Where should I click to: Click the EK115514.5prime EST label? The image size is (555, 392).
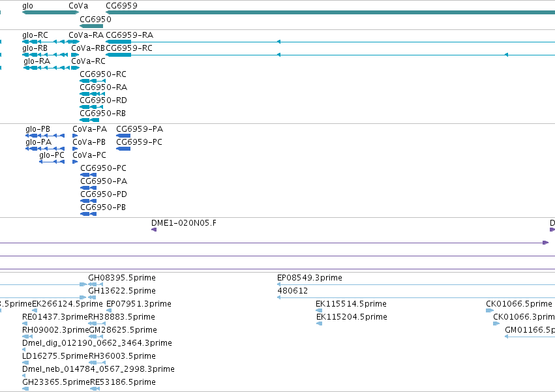coord(351,304)
